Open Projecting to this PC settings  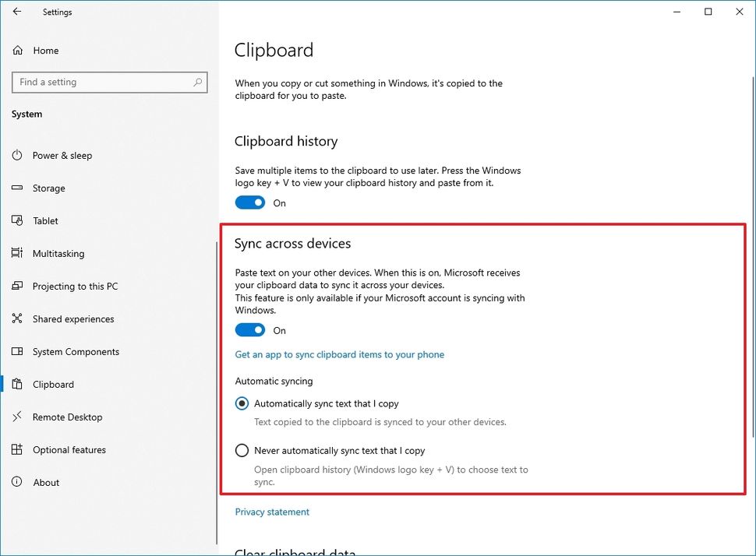pos(73,286)
